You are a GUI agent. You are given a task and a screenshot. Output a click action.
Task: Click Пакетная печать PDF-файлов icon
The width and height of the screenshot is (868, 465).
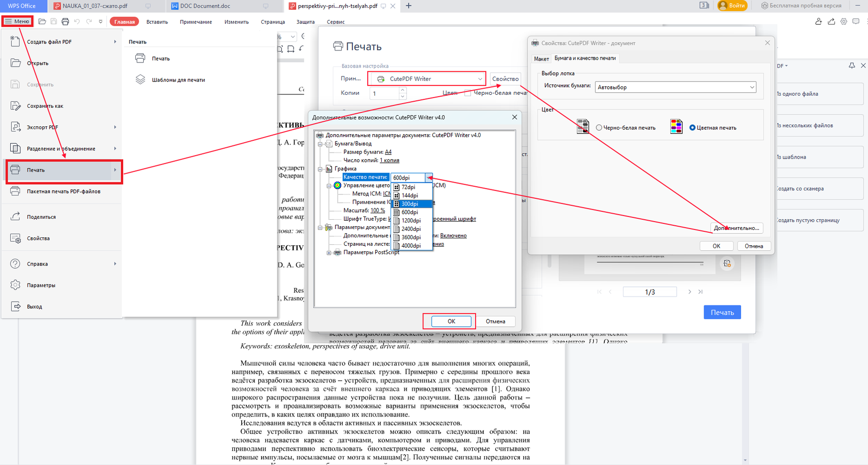[x=15, y=191]
